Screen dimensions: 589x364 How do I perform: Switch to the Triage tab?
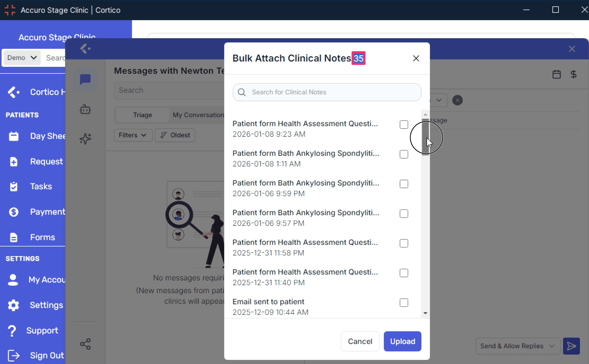click(143, 115)
